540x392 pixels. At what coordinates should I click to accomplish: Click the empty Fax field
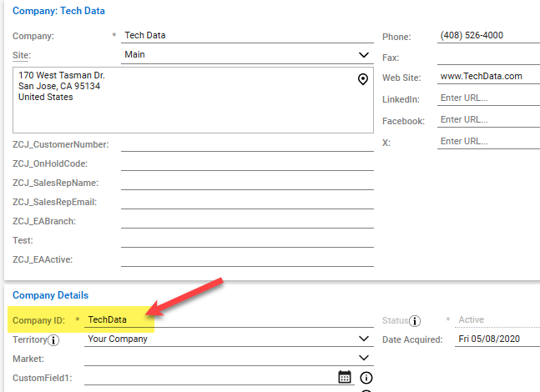(488, 57)
